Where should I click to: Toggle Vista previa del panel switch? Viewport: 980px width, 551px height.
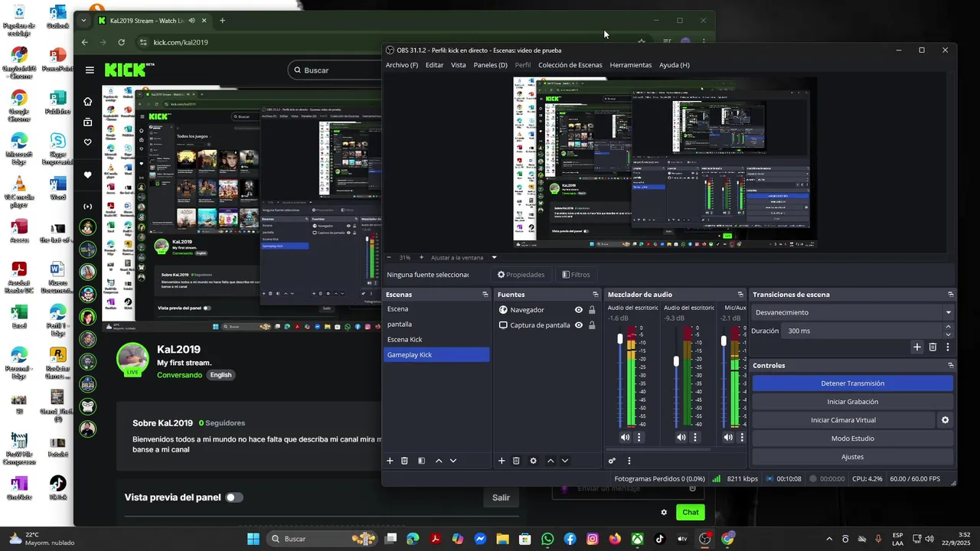[234, 497]
